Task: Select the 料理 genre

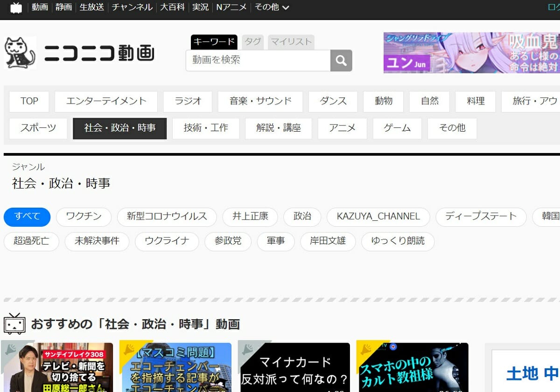Action: click(476, 101)
